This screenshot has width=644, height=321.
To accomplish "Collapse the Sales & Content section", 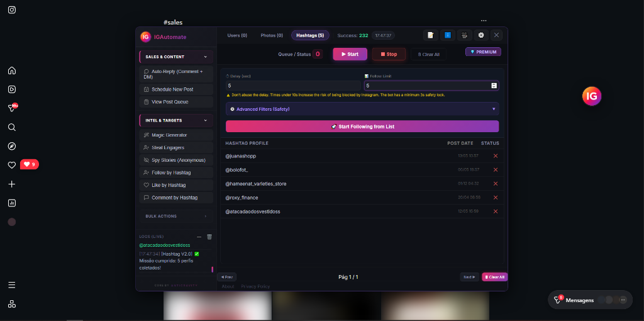I will (x=176, y=57).
